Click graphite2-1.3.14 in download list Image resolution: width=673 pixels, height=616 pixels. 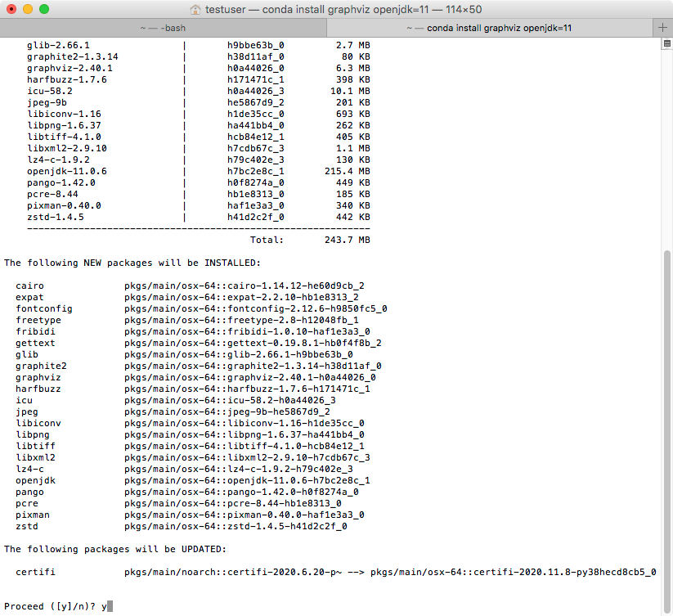pyautogui.click(x=73, y=56)
